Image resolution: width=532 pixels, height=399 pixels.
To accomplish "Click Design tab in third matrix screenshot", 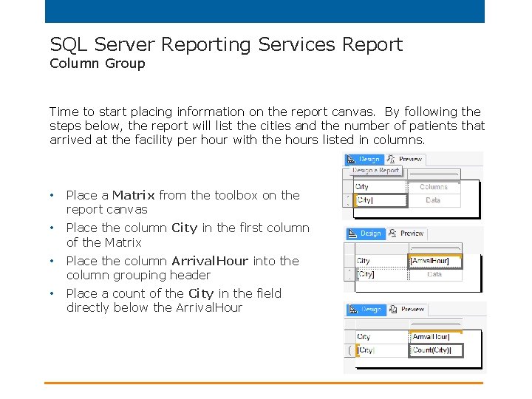I will (x=366, y=310).
